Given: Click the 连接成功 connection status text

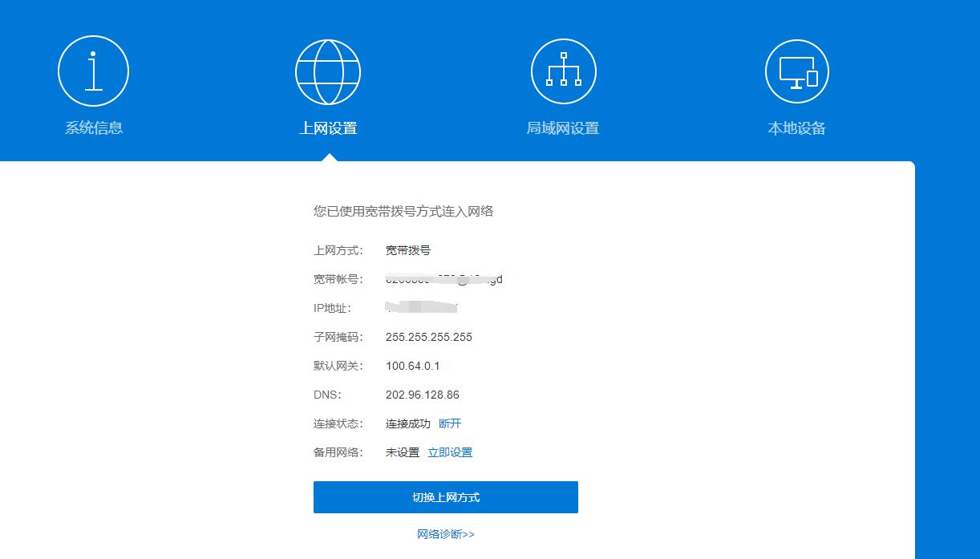Looking at the screenshot, I should [x=407, y=423].
